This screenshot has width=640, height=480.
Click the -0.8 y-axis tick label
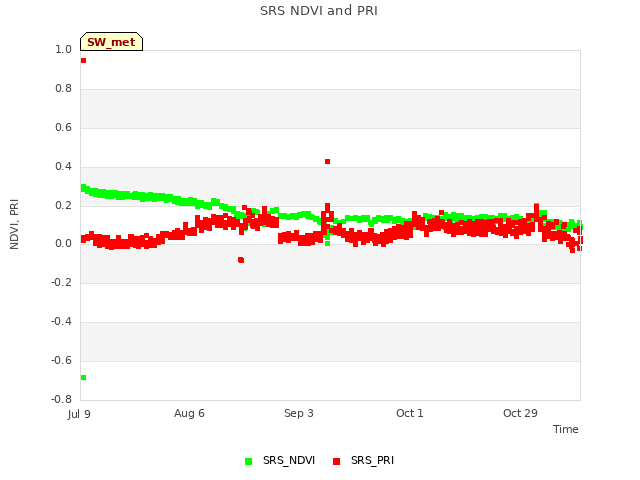[x=61, y=399]
